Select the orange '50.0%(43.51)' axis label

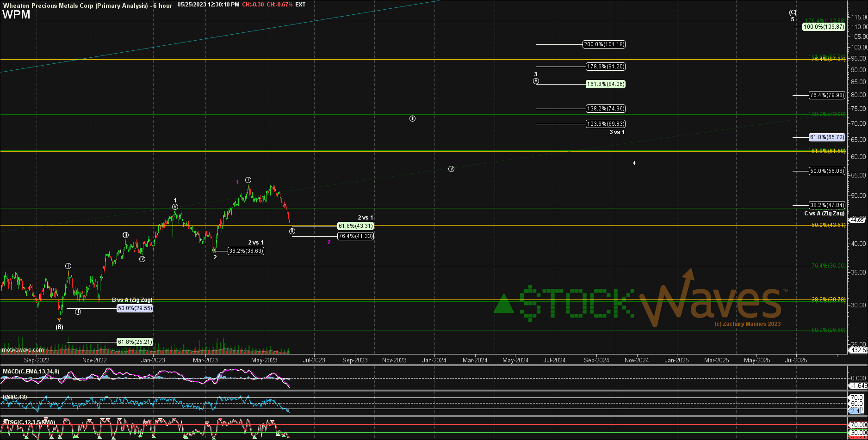point(829,225)
